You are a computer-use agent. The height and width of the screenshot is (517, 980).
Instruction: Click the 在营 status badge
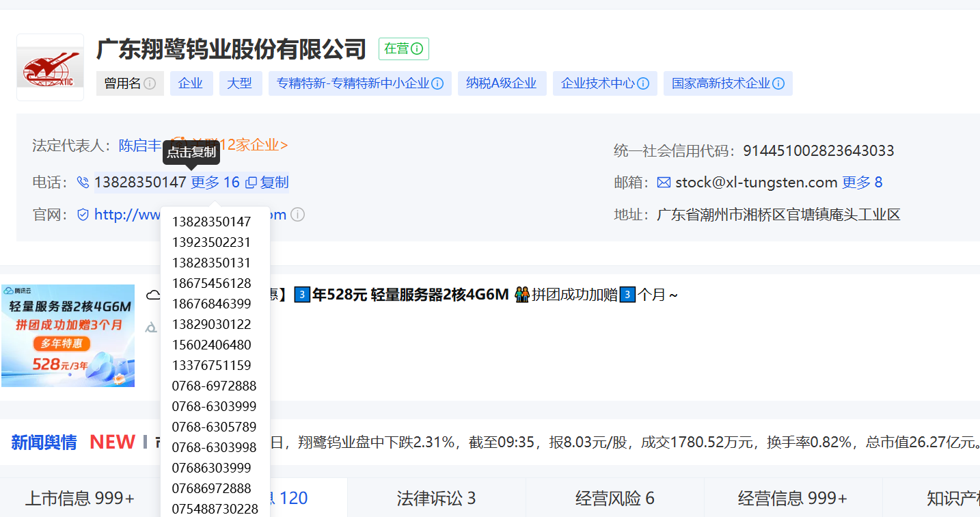tap(404, 49)
